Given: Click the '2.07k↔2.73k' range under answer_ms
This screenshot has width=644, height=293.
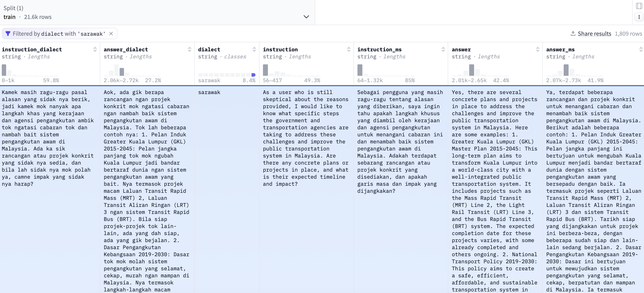Looking at the screenshot, I should click(563, 80).
